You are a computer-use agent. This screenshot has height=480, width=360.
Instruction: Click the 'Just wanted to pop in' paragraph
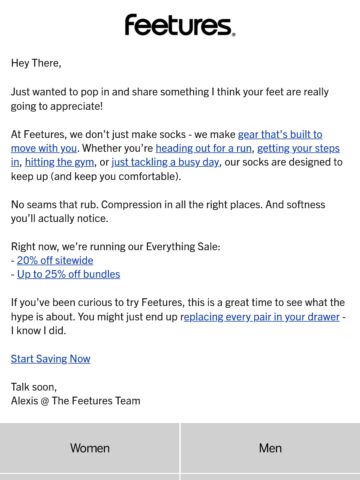pos(170,99)
